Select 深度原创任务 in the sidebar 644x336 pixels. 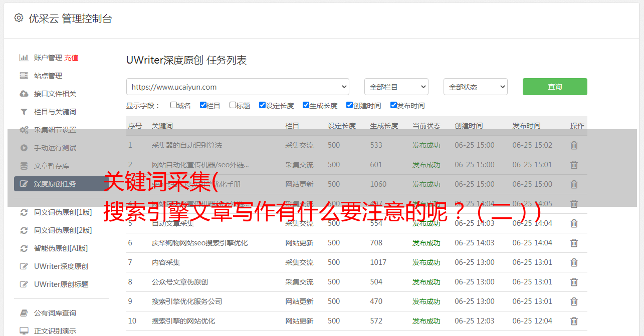pos(60,184)
